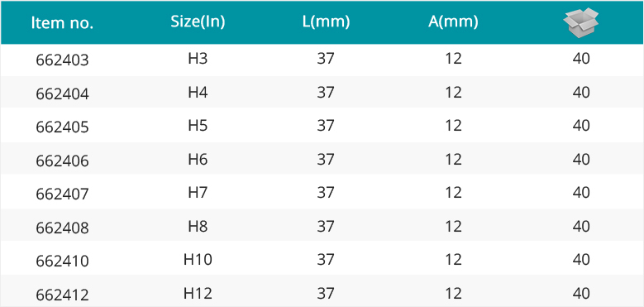Click item number 662412

63,295
